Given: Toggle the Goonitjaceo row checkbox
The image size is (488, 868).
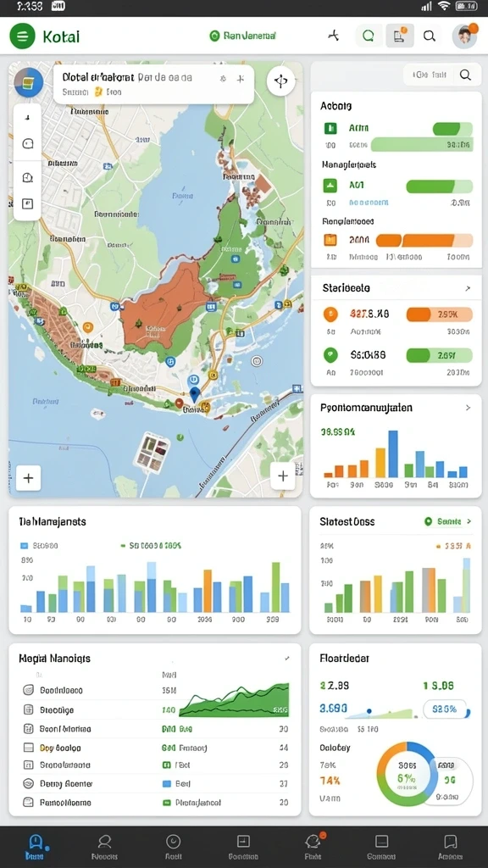Looking at the screenshot, I should click(x=28, y=690).
